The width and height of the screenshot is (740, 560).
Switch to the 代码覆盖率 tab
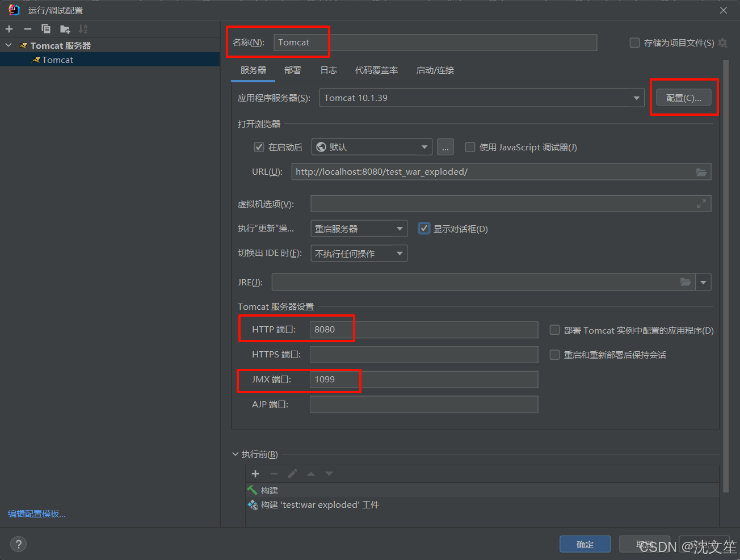point(376,70)
